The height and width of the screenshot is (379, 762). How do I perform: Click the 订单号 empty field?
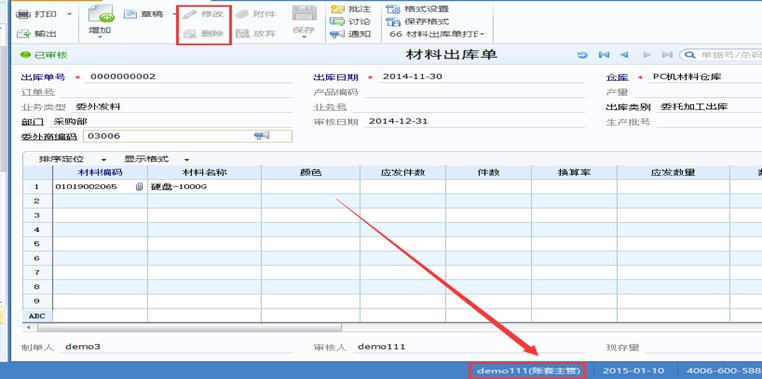176,92
